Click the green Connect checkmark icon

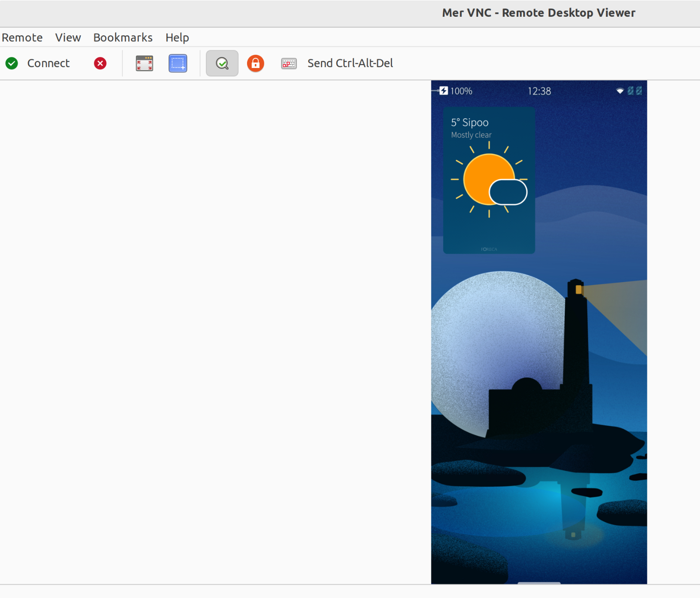pos(12,64)
